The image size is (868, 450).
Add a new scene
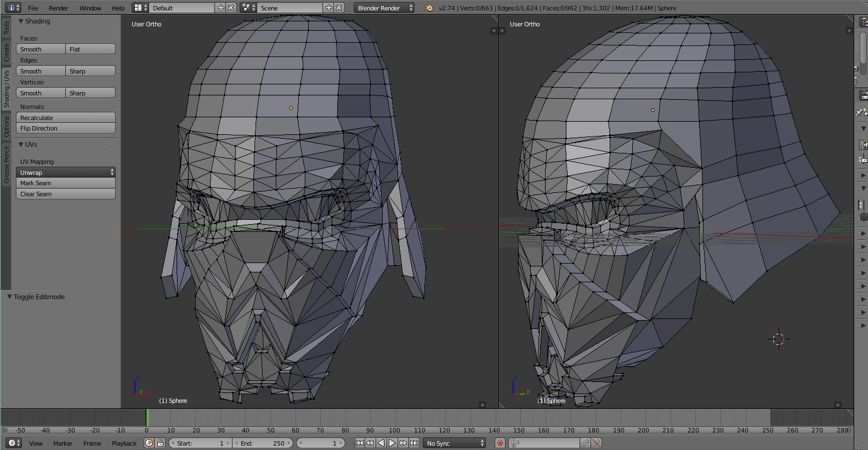point(329,8)
